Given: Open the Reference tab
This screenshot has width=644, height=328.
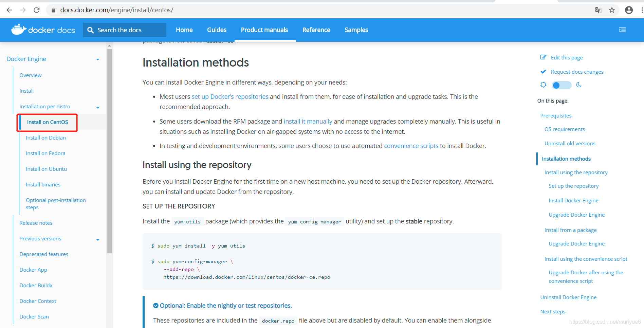Looking at the screenshot, I should click(x=316, y=30).
